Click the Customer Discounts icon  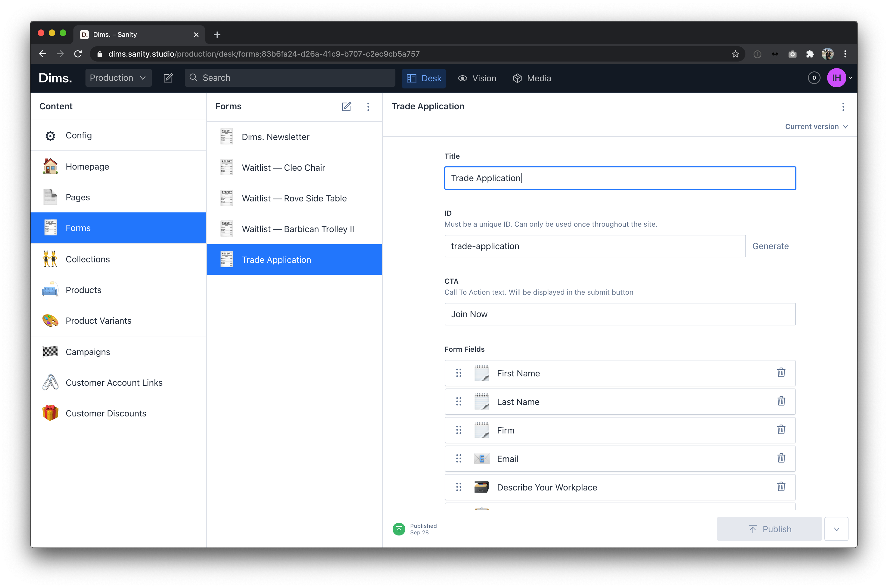pos(51,413)
